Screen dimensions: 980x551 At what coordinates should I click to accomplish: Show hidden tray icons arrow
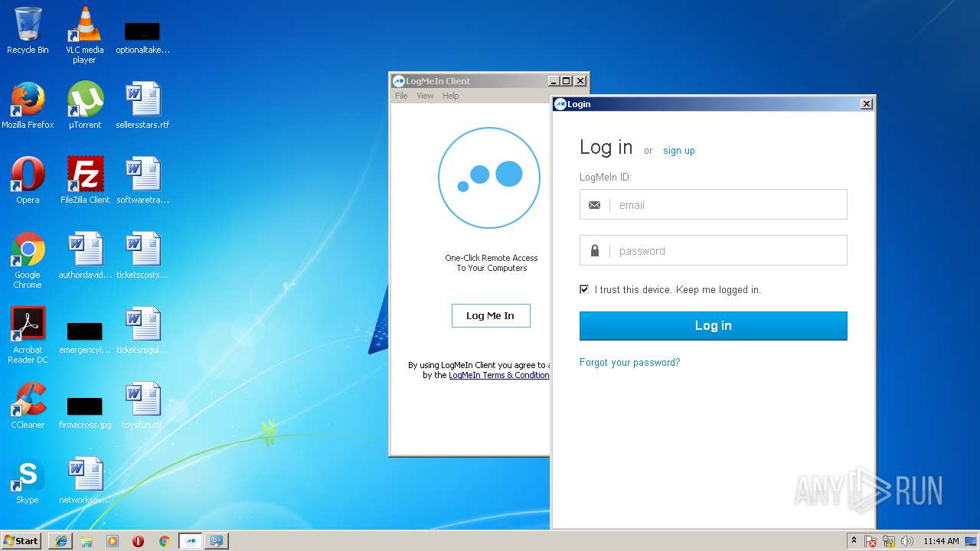[x=854, y=540]
